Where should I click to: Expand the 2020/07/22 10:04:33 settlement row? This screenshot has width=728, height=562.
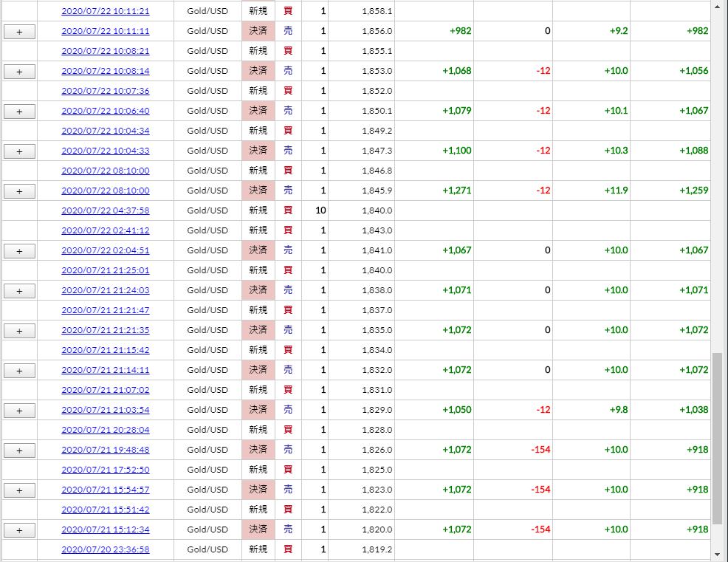(x=19, y=152)
